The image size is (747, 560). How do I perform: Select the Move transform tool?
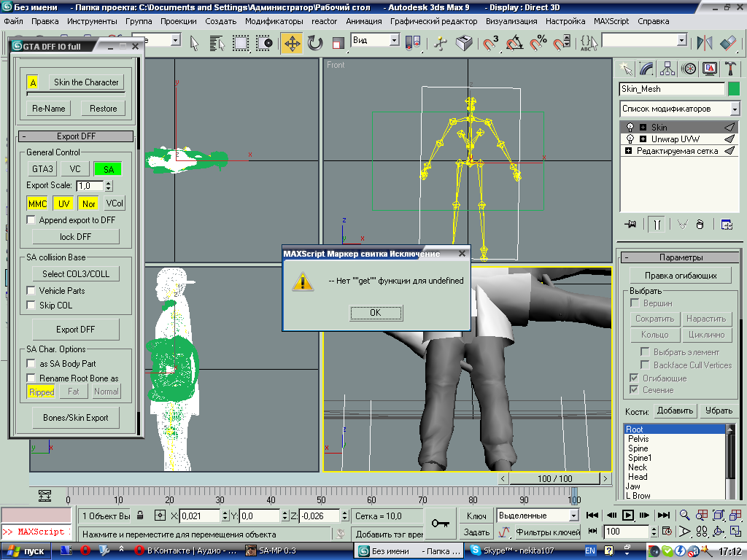(292, 43)
